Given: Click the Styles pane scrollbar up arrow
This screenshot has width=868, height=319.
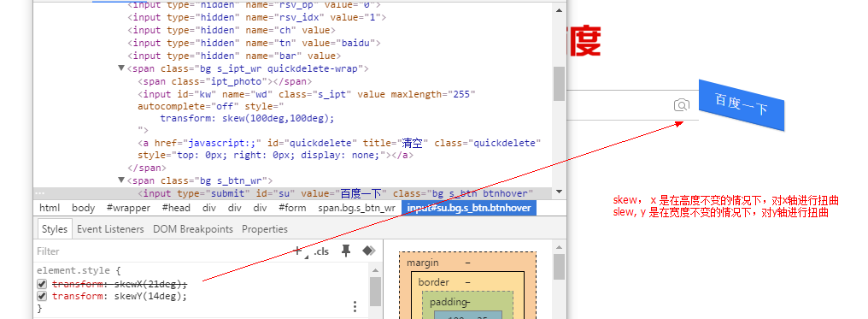Looking at the screenshot, I should coord(375,269).
